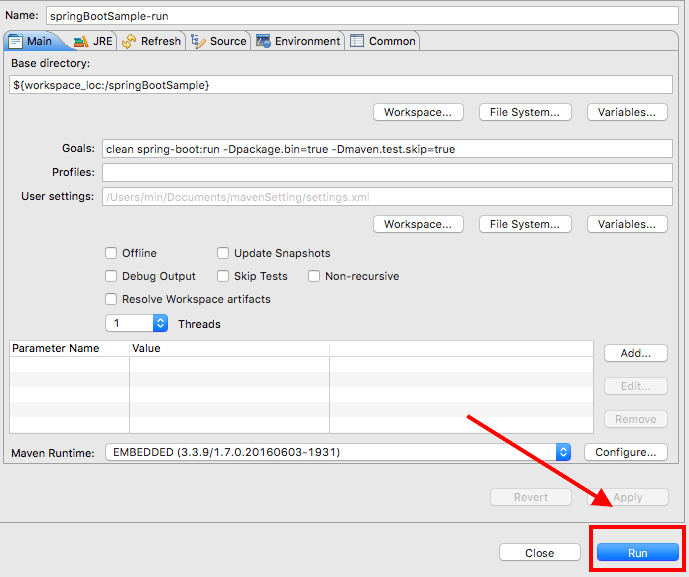Click Add... to add a parameter
Screen dimensions: 689x577
[x=635, y=353]
